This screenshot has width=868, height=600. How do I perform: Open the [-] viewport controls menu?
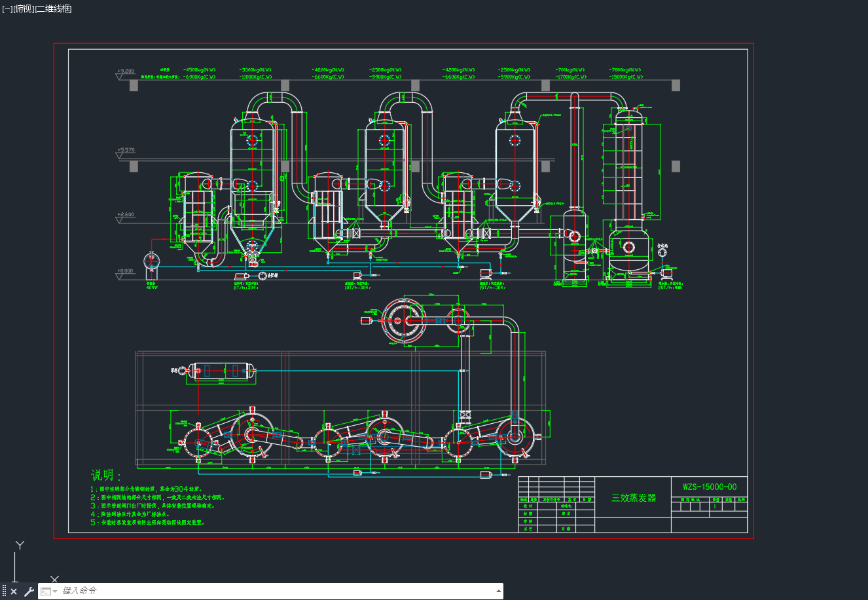click(x=7, y=9)
